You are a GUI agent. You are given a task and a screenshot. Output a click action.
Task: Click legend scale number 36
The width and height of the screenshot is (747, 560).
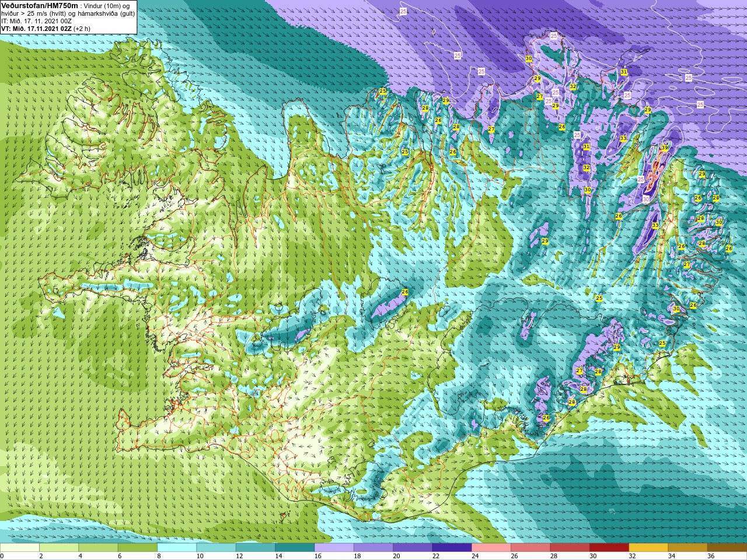711,556
